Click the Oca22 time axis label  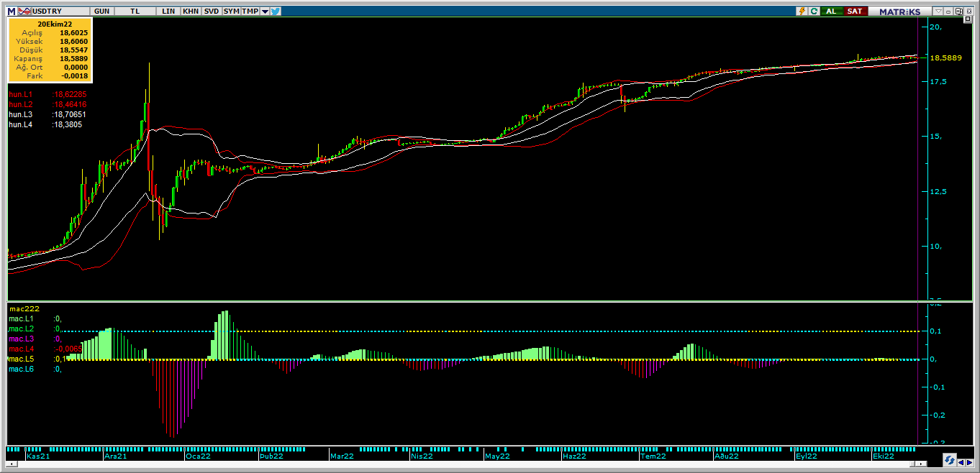[198, 456]
